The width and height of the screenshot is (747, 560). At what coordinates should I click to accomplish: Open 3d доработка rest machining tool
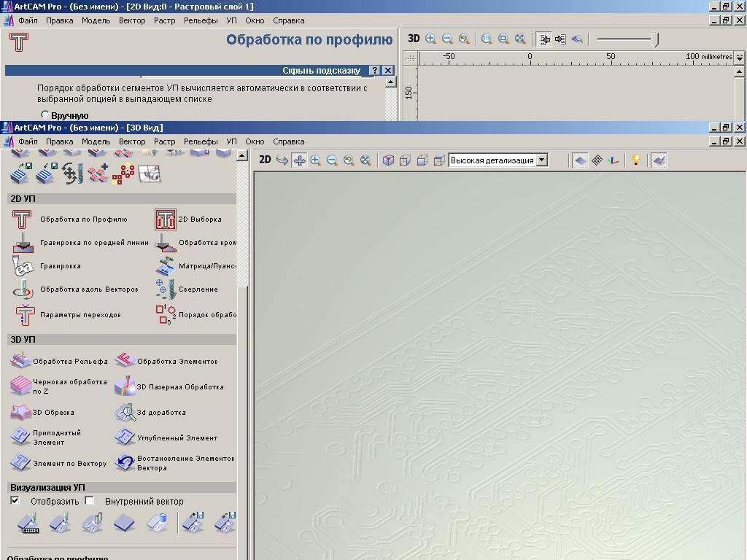coord(125,412)
